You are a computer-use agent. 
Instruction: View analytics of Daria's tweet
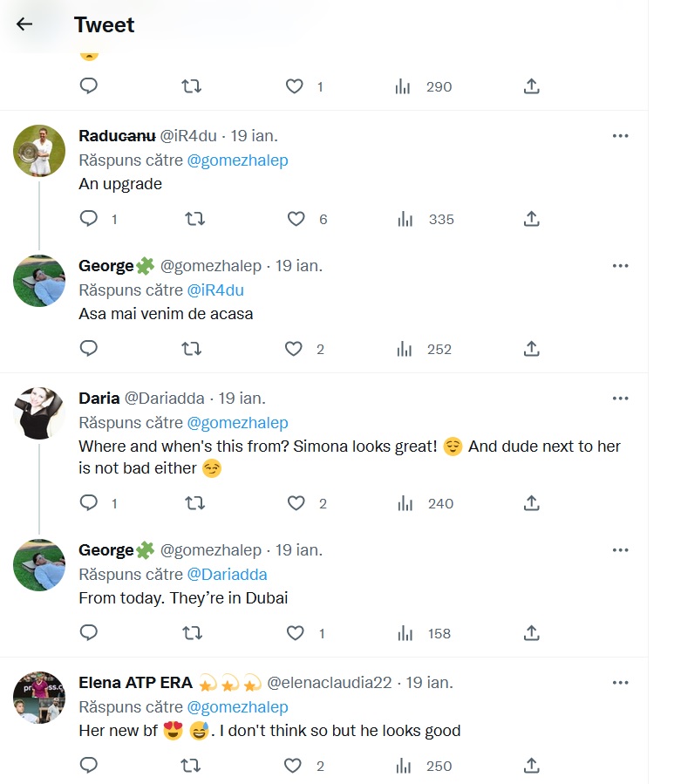tap(405, 503)
